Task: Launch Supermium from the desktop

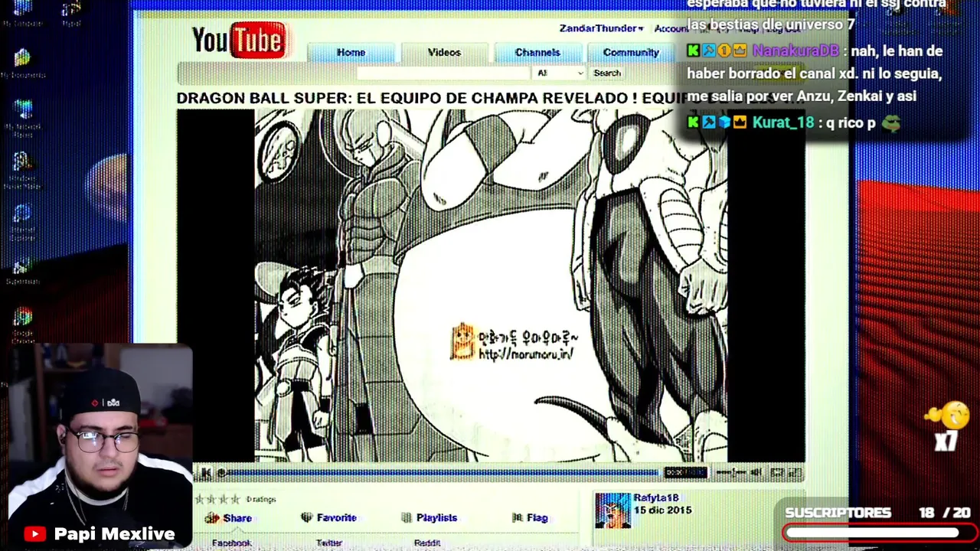Action: point(23,269)
